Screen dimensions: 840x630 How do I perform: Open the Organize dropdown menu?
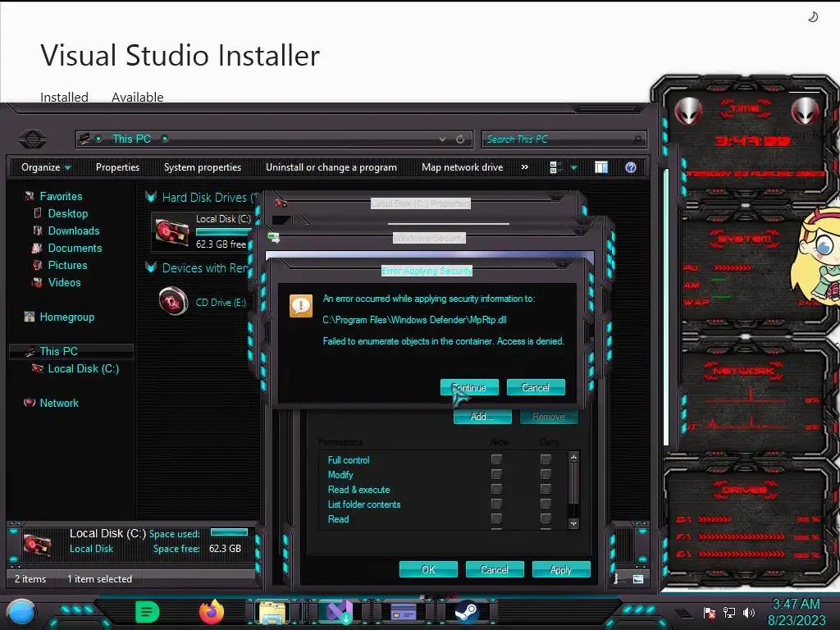pyautogui.click(x=46, y=167)
